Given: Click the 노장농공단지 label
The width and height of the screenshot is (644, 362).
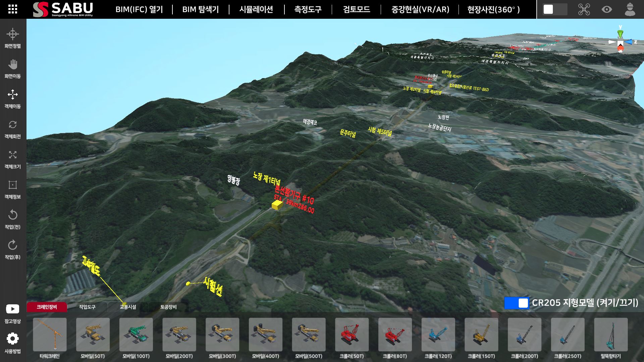Looking at the screenshot, I should pyautogui.click(x=440, y=127).
